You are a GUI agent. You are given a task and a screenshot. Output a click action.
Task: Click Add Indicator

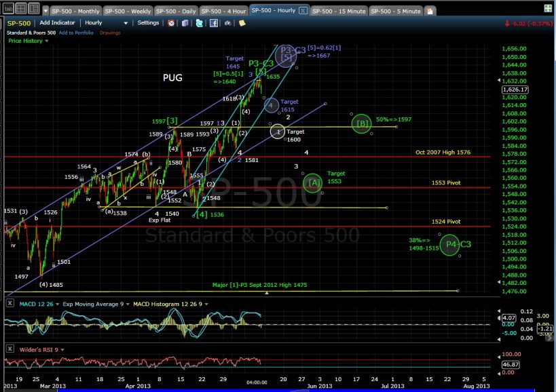tap(57, 22)
